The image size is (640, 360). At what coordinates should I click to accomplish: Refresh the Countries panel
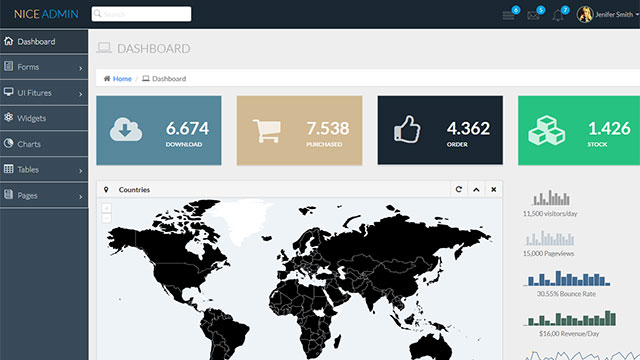pos(458,189)
